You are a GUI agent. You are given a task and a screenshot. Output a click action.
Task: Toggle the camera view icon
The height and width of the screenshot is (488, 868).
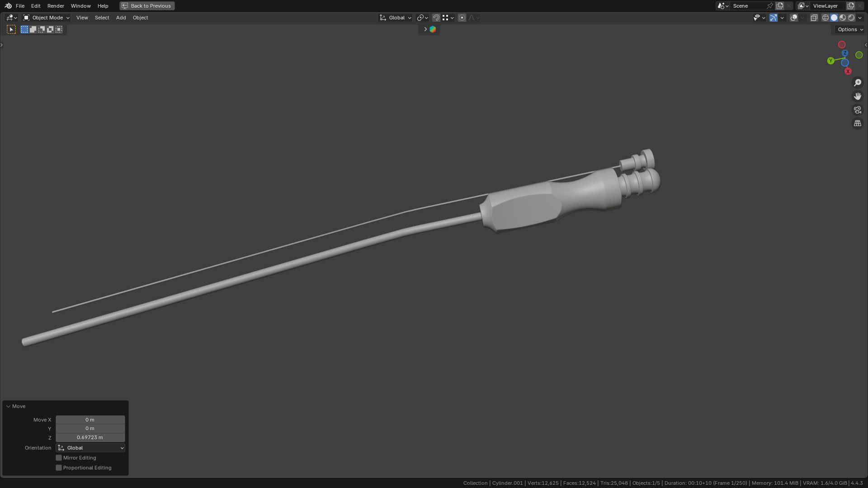pyautogui.click(x=858, y=110)
